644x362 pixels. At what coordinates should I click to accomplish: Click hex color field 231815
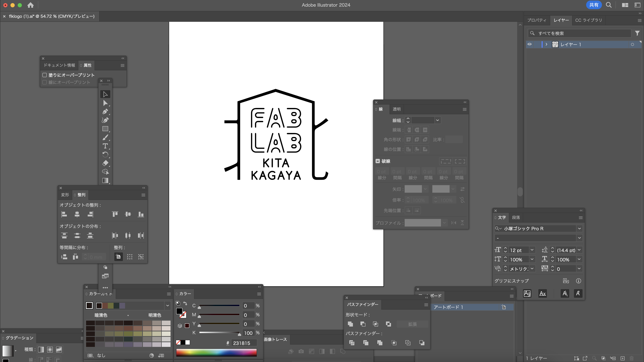point(244,343)
